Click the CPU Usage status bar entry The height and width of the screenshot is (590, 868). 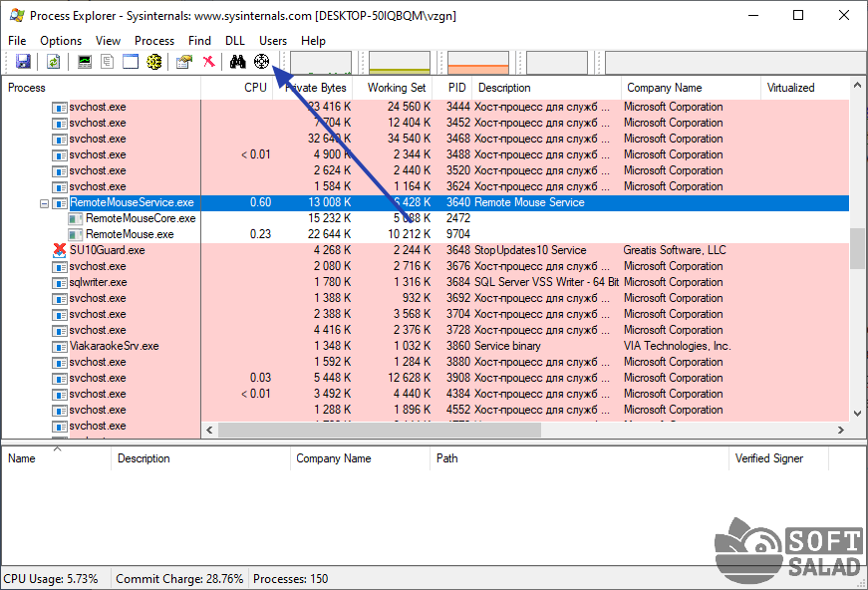[x=51, y=579]
